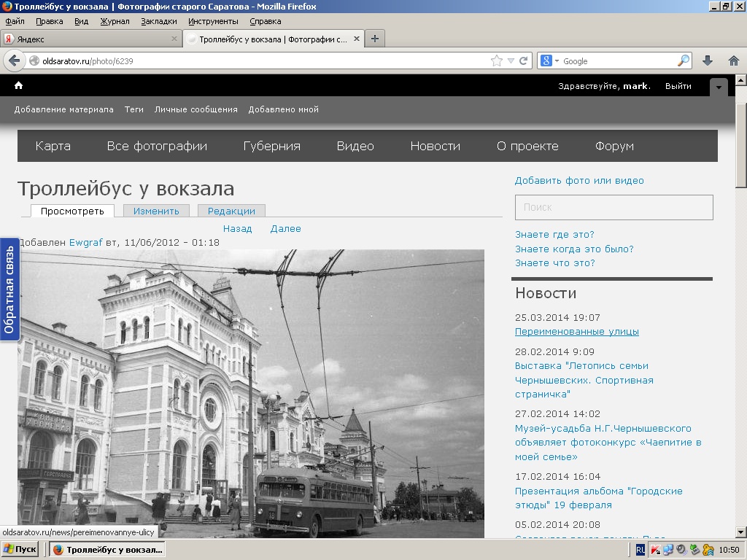Click the Переименованные улицы news link
This screenshot has height=560, width=747.
pyautogui.click(x=576, y=331)
